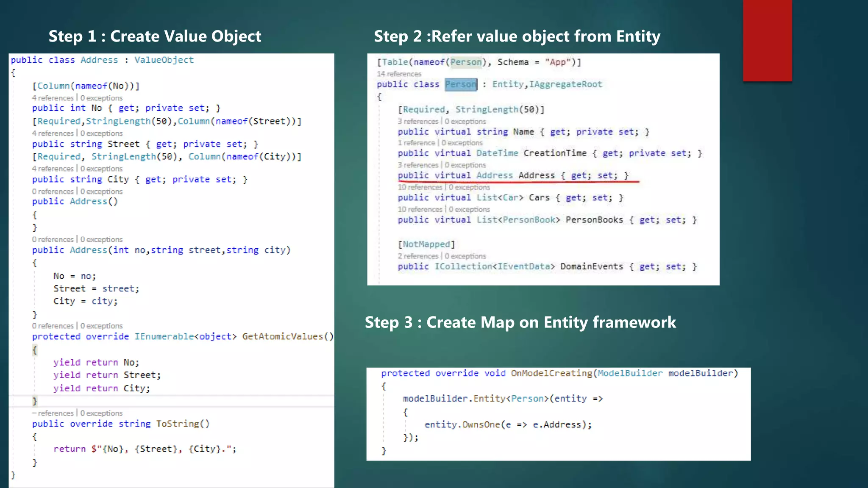Open the '– references' CodeLens above ToString

pyautogui.click(x=53, y=413)
